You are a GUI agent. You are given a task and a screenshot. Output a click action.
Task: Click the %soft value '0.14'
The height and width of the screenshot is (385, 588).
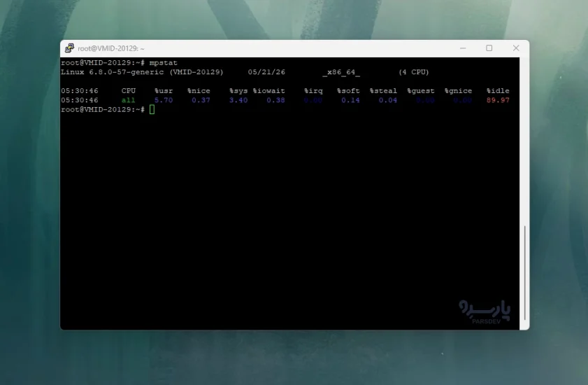(x=350, y=100)
